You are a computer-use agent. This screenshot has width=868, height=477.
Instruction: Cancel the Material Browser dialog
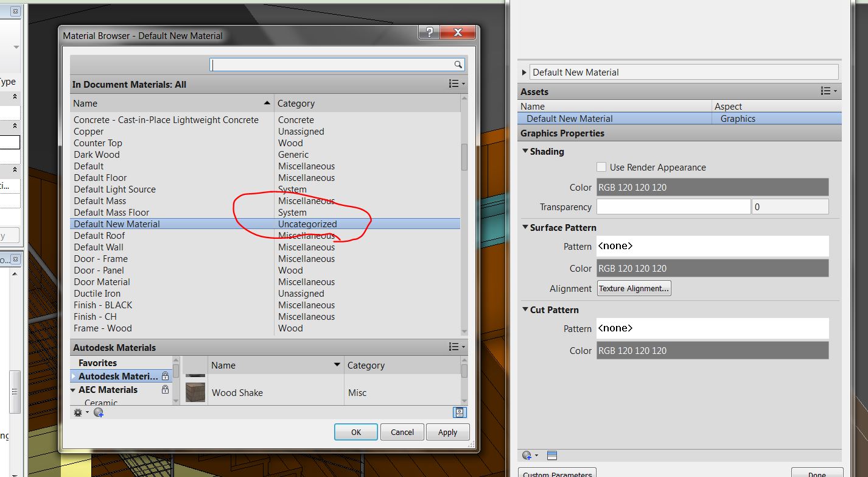402,432
